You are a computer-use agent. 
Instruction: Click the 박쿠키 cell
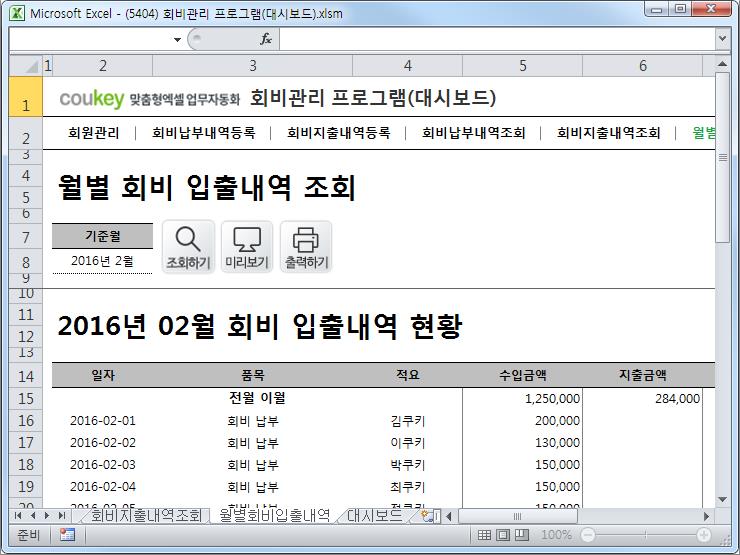click(407, 465)
